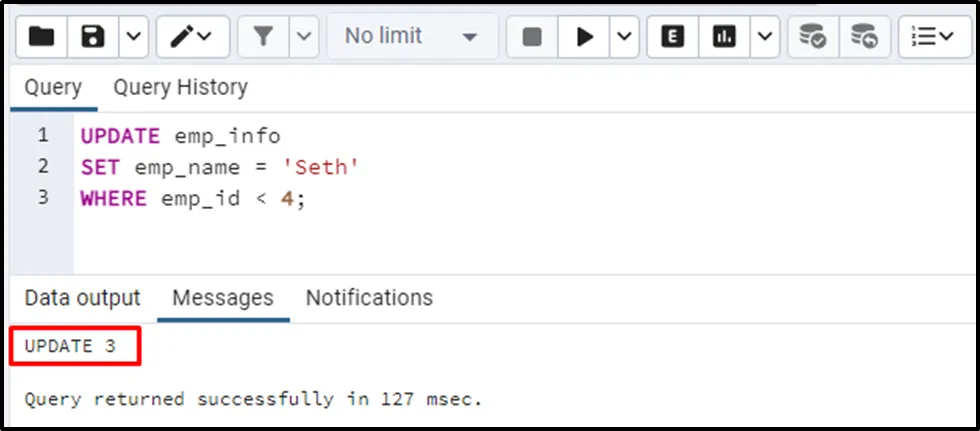Open the 'No limit' rows dropdown
This screenshot has height=431, width=980.
[410, 37]
